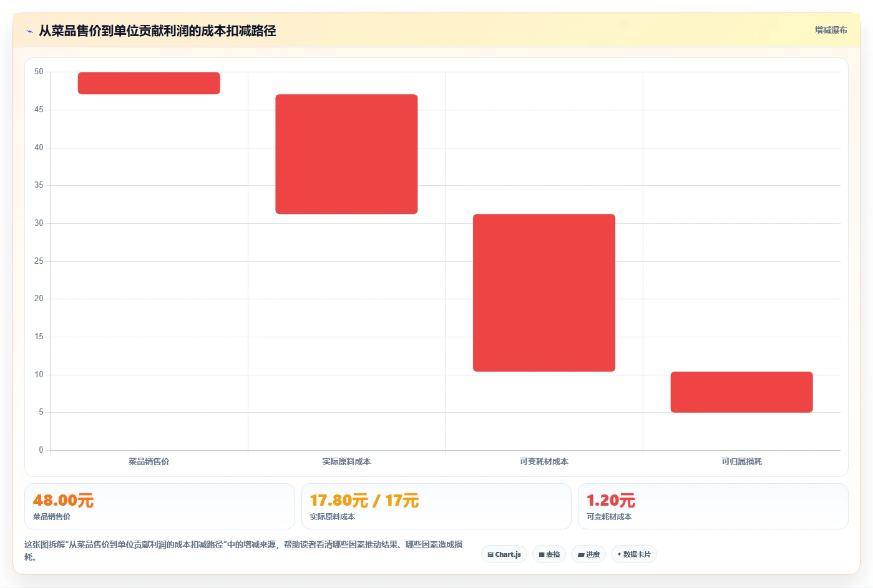Click the y-axis value 50

pyautogui.click(x=39, y=72)
